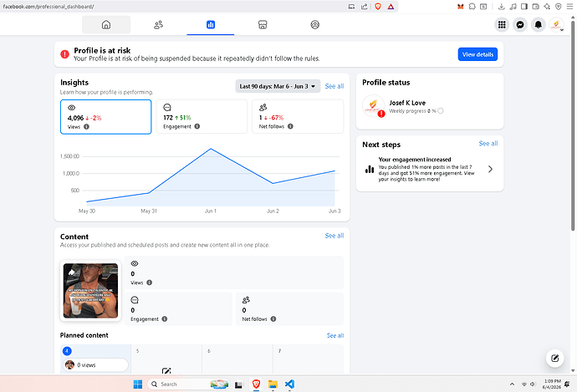Open the account profile menu
Screen dimensions: 577x392
click(x=556, y=24)
